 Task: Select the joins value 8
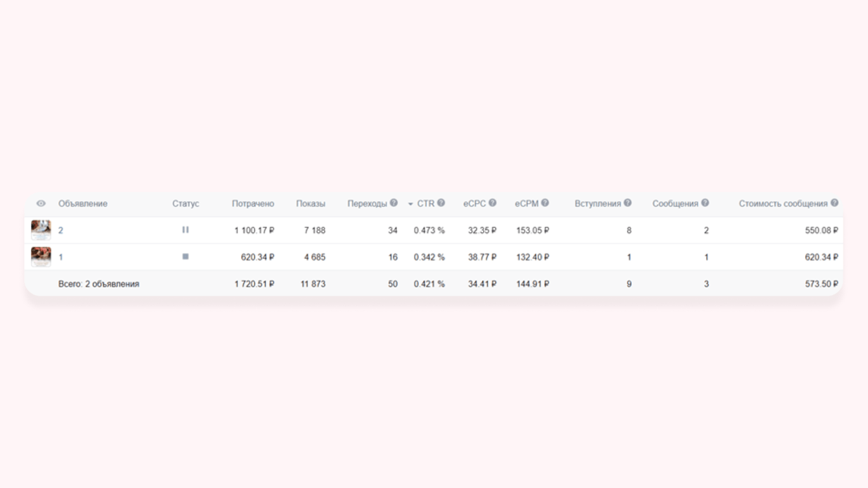(x=629, y=230)
